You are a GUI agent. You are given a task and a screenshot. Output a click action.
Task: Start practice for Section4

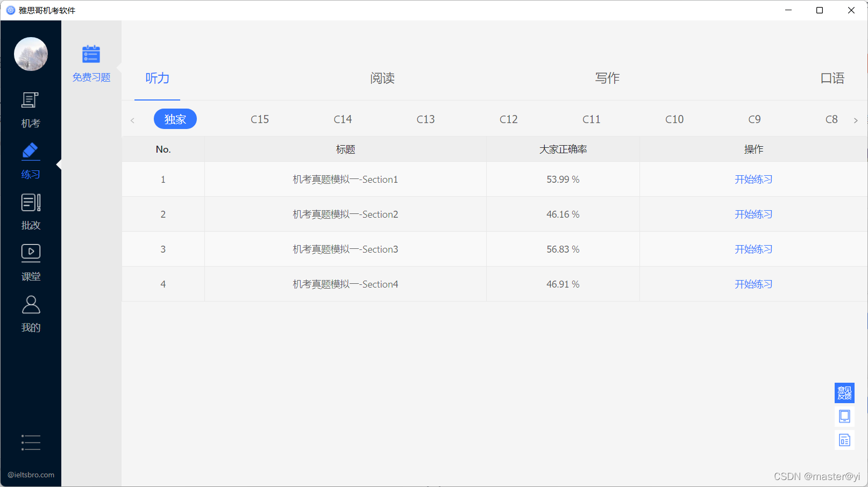click(753, 284)
